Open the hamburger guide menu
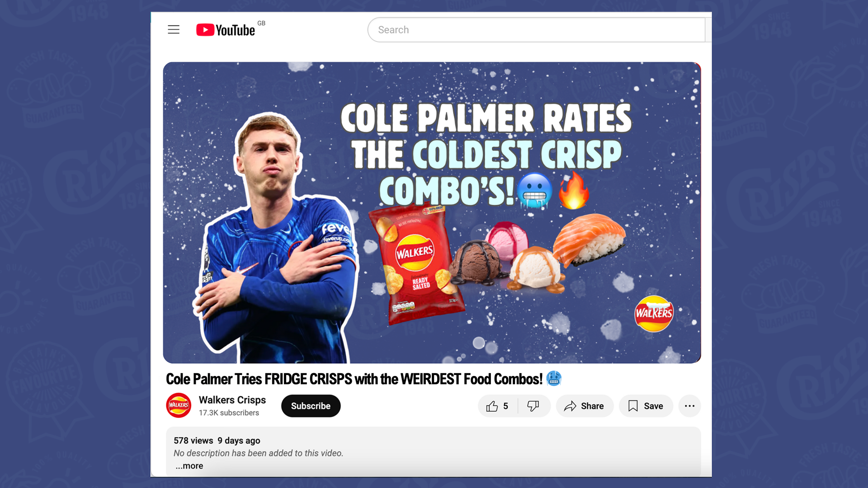Screen dimensions: 868x488 (x=174, y=30)
